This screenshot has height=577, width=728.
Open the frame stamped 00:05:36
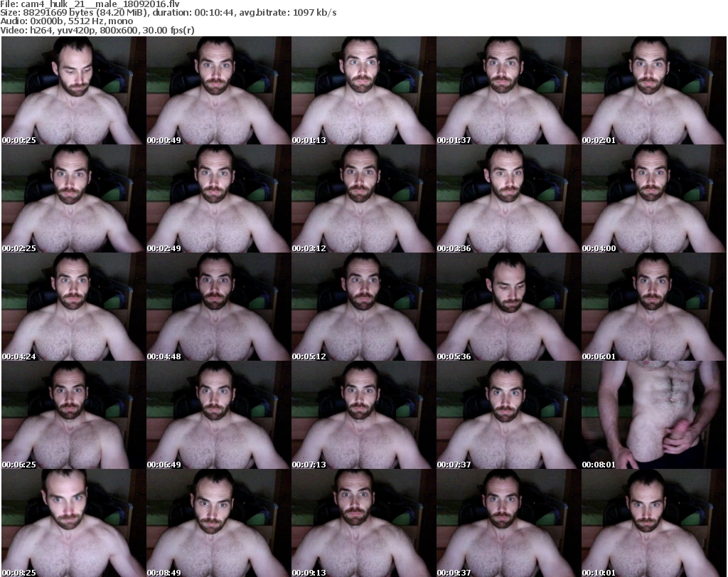(508, 307)
